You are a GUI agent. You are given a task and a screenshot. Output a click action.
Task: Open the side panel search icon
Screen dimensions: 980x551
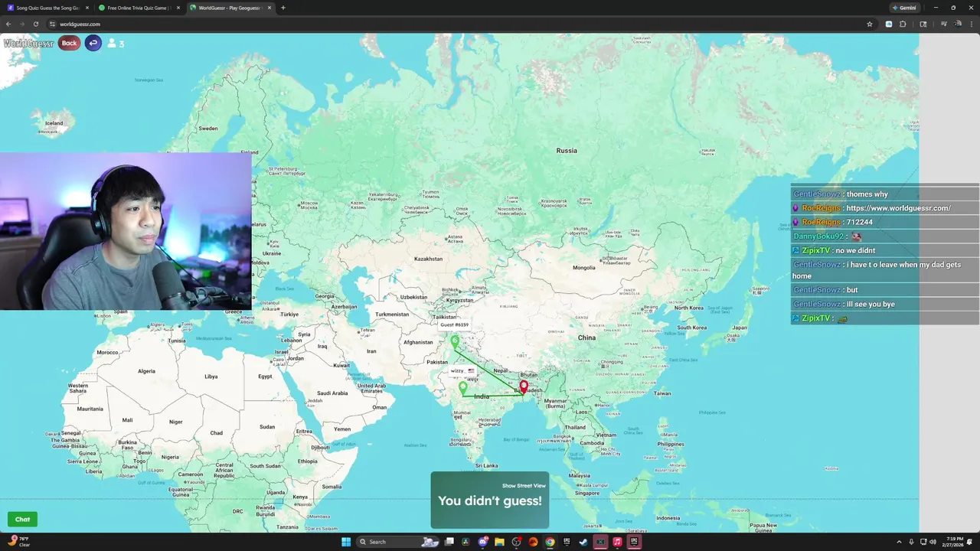[x=923, y=24]
